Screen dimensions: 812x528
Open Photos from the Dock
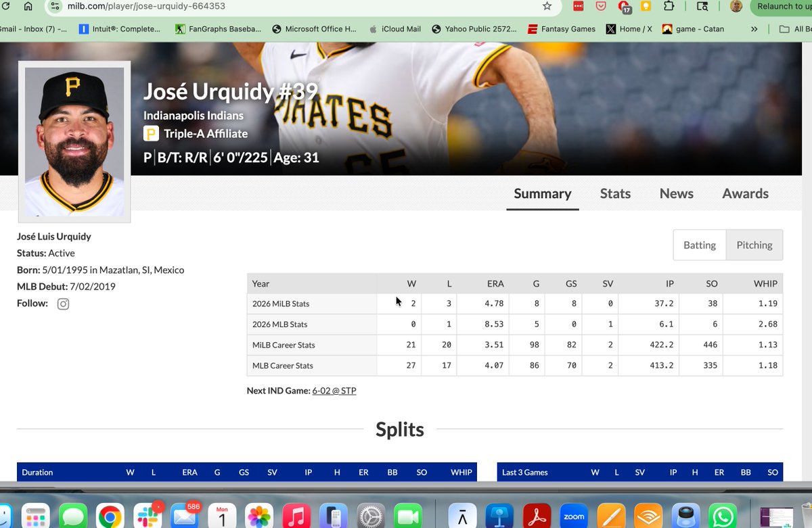click(x=258, y=517)
